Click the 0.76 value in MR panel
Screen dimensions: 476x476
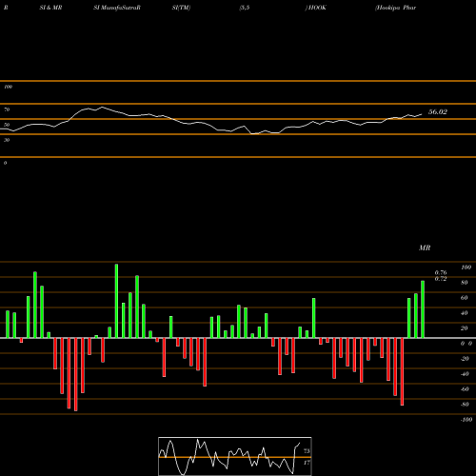pyautogui.click(x=441, y=272)
